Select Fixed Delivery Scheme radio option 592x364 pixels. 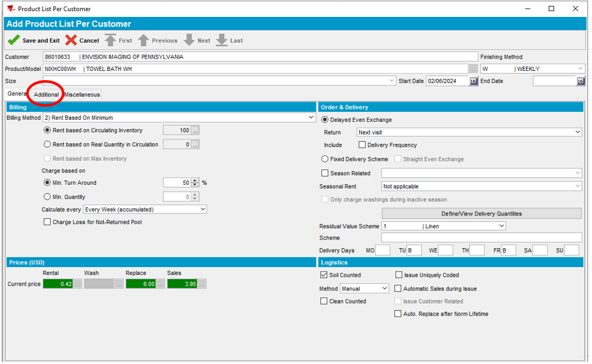click(325, 159)
